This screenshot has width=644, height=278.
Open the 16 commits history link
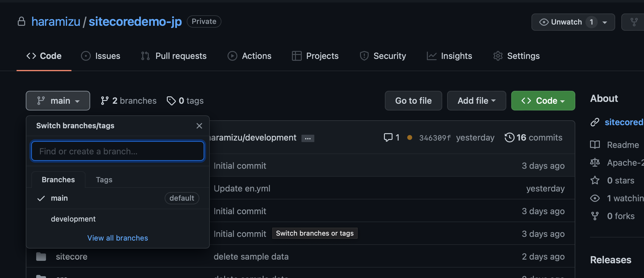click(534, 137)
